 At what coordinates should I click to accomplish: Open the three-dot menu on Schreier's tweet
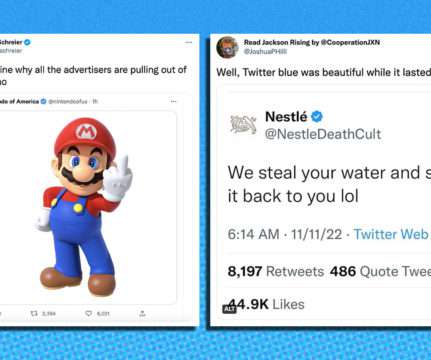pyautogui.click(x=189, y=42)
